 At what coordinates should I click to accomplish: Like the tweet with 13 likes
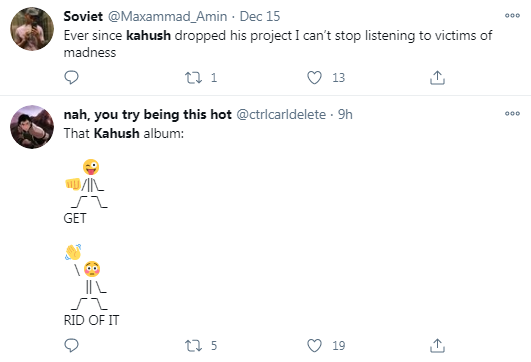point(314,78)
